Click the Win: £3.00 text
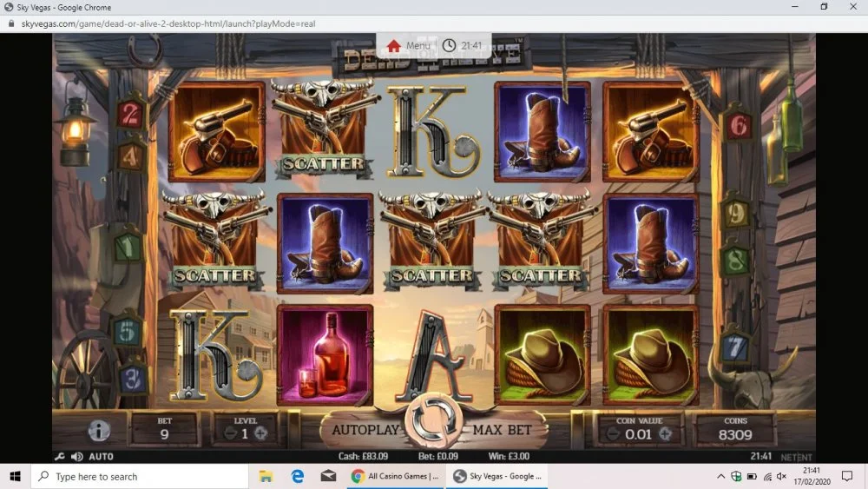 coord(509,456)
